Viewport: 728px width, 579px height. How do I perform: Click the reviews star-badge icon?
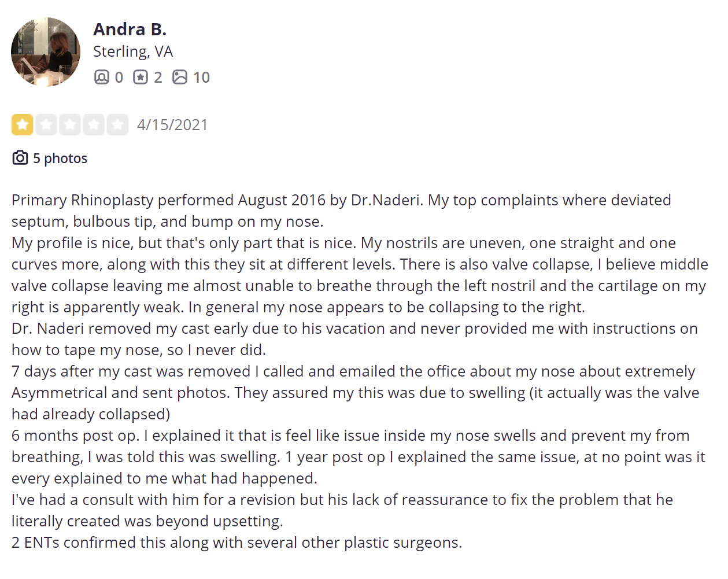141,77
